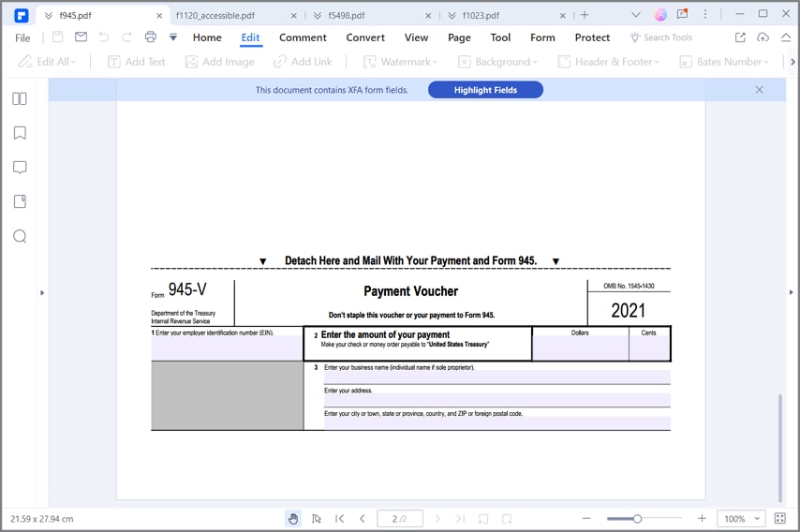This screenshot has width=800, height=532.
Task: Expand the right side panel arrow
Action: pyautogui.click(x=791, y=292)
